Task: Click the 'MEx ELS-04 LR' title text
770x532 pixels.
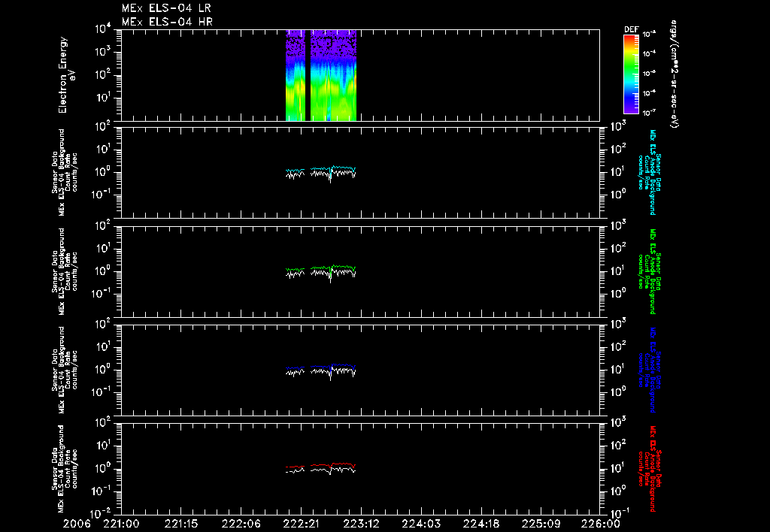Action: pos(166,8)
